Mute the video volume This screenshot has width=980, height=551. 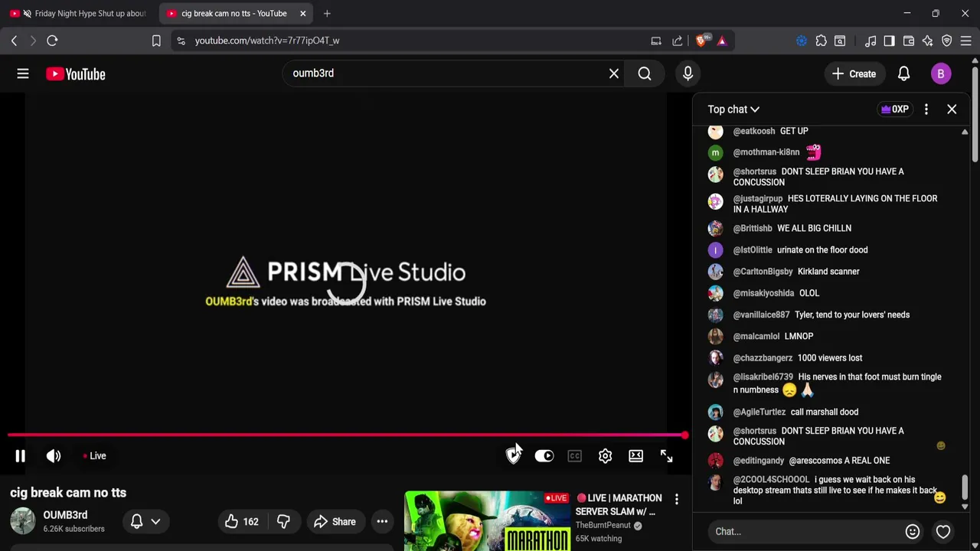tap(54, 456)
